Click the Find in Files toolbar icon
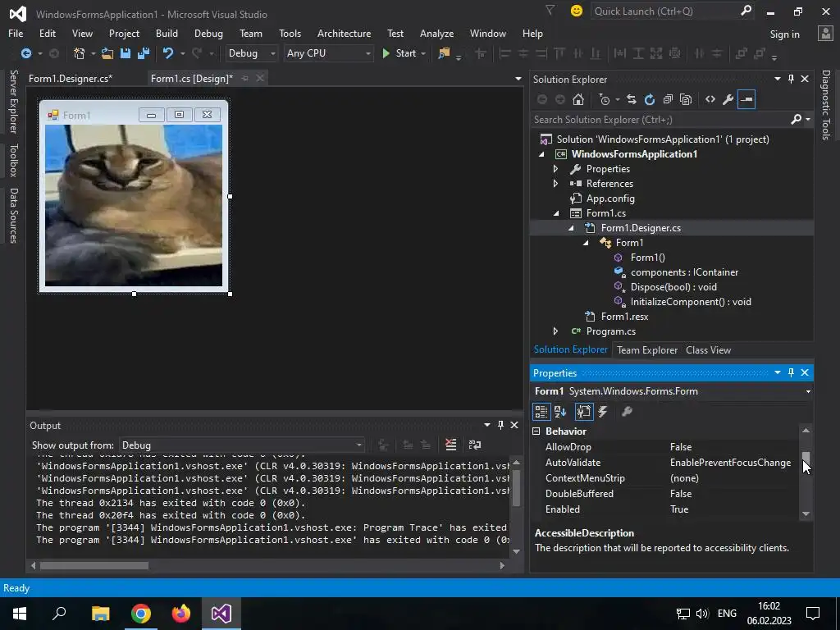This screenshot has height=630, width=840. click(x=444, y=53)
